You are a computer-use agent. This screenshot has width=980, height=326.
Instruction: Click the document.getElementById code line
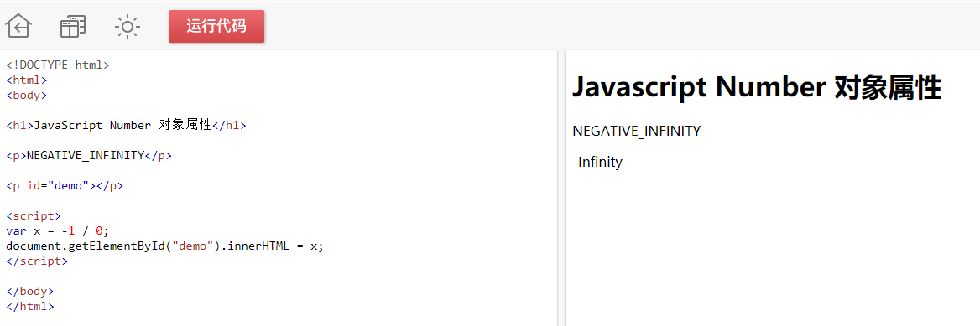pyautogui.click(x=165, y=246)
